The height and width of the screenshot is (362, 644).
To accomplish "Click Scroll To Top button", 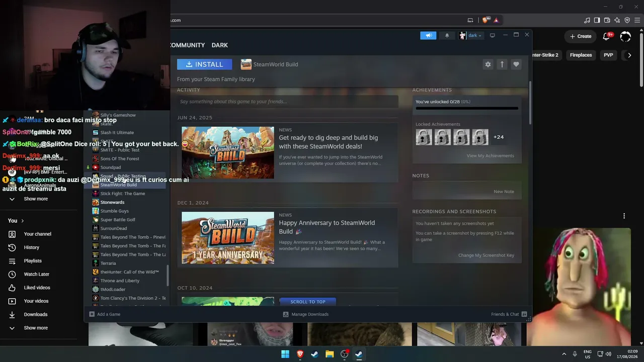I will pyautogui.click(x=308, y=302).
